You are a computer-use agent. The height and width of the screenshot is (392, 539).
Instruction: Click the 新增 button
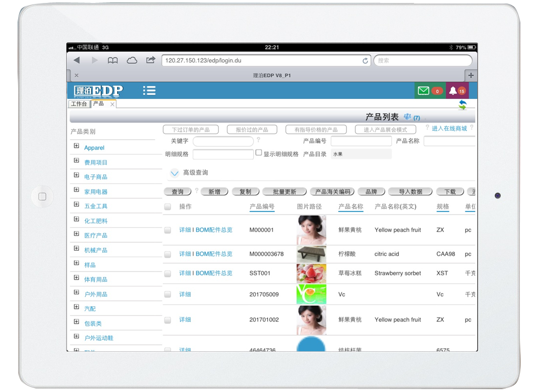click(214, 192)
